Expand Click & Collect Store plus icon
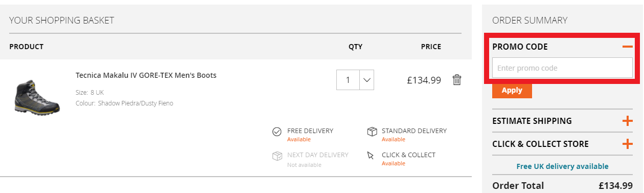This screenshot has height=193, width=644. 627,144
